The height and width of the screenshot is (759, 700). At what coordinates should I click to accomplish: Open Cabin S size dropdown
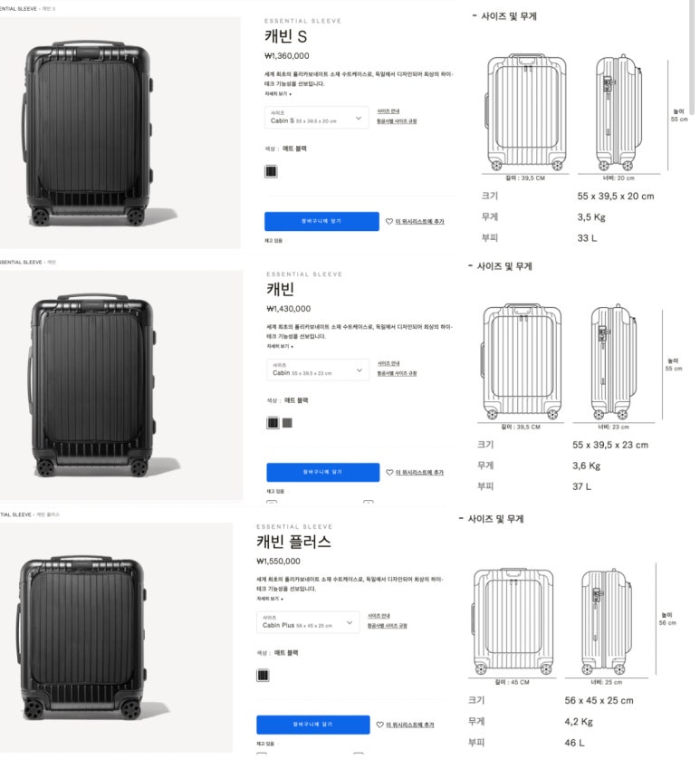(318, 118)
